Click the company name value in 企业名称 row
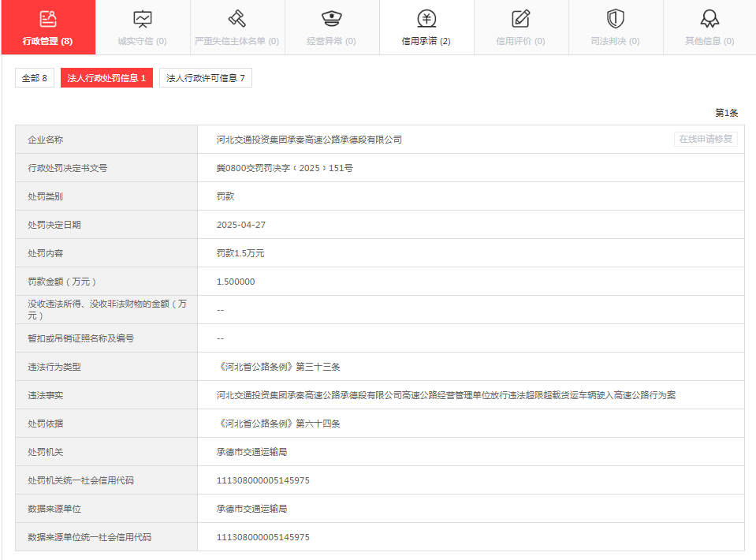The height and width of the screenshot is (560, 756). click(x=309, y=140)
